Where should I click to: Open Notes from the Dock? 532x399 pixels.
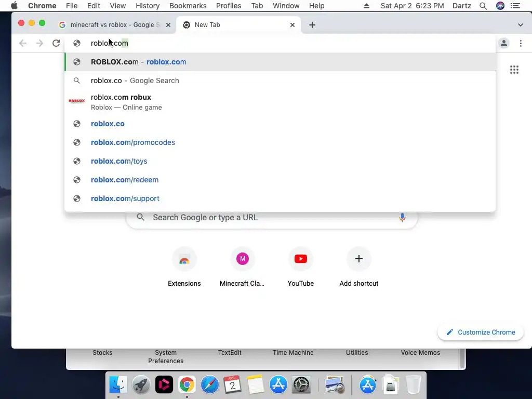(x=256, y=384)
